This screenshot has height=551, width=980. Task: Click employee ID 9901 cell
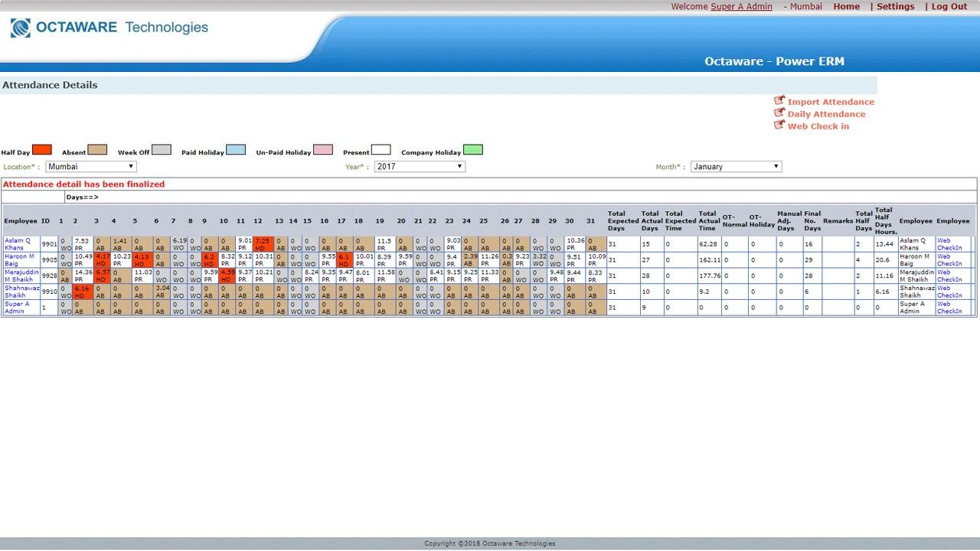click(x=49, y=244)
